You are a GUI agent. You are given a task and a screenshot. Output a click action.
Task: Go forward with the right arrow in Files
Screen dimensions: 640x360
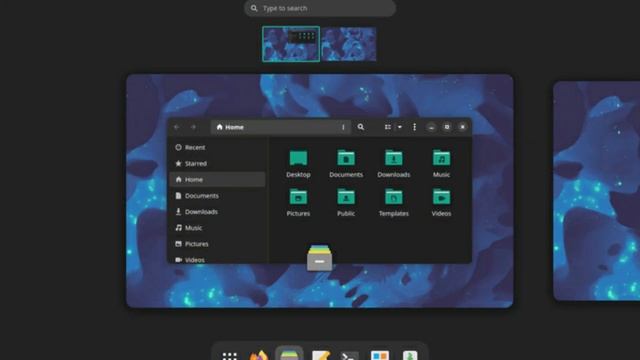tap(193, 127)
